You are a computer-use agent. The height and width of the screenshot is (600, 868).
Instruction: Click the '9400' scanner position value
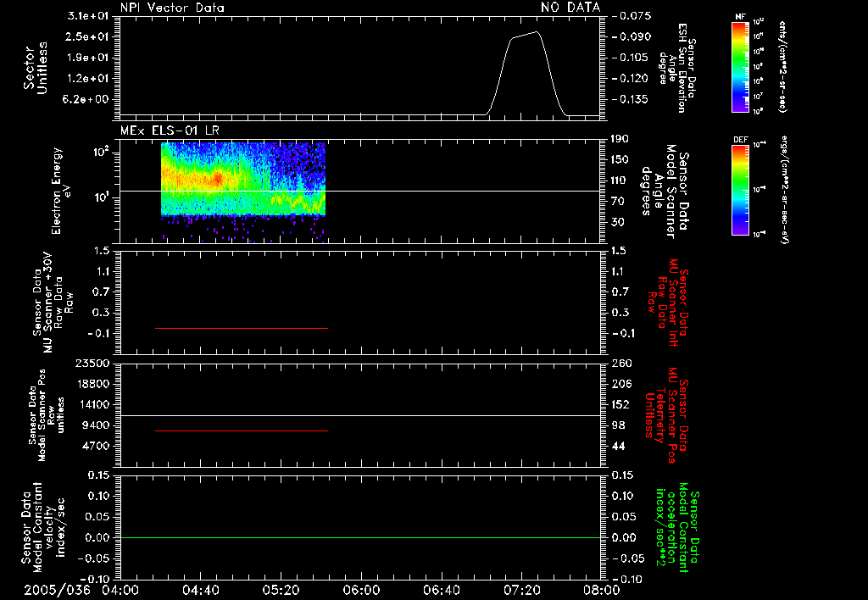point(95,425)
